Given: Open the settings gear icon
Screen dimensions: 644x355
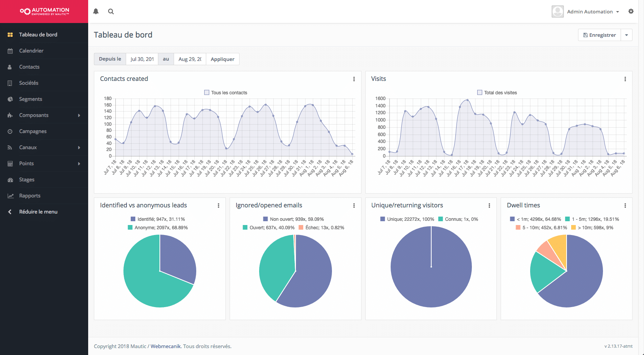Looking at the screenshot, I should click(x=631, y=12).
